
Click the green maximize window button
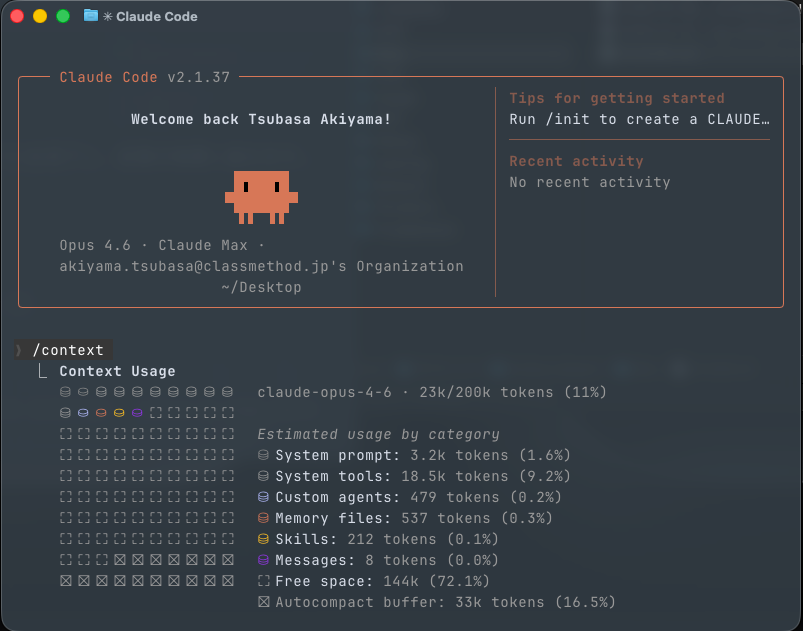pyautogui.click(x=63, y=16)
